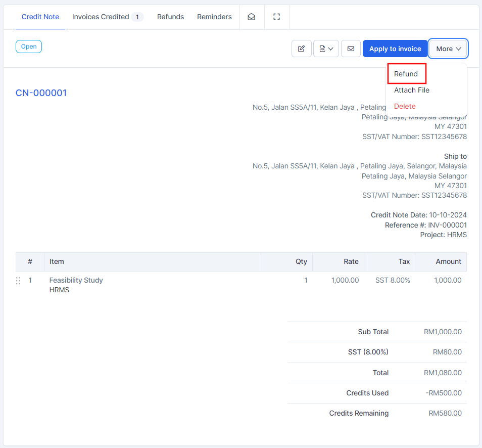Toggle full screen view icon

pos(276,17)
